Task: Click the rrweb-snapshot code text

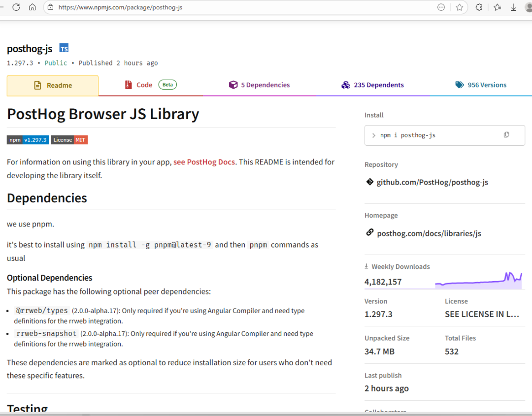Action: click(x=46, y=334)
